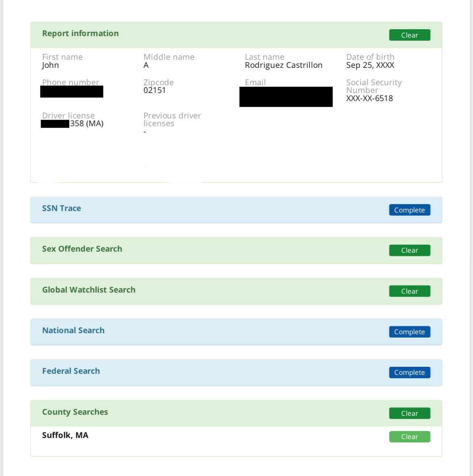The image size is (473, 476).
Task: Click the zipcode value 02151
Action: tap(154, 90)
